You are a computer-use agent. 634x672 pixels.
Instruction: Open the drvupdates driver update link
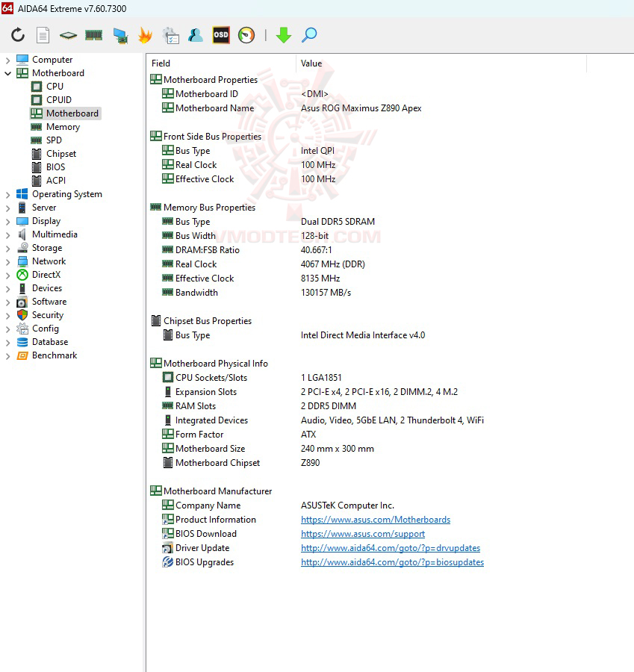(x=391, y=548)
